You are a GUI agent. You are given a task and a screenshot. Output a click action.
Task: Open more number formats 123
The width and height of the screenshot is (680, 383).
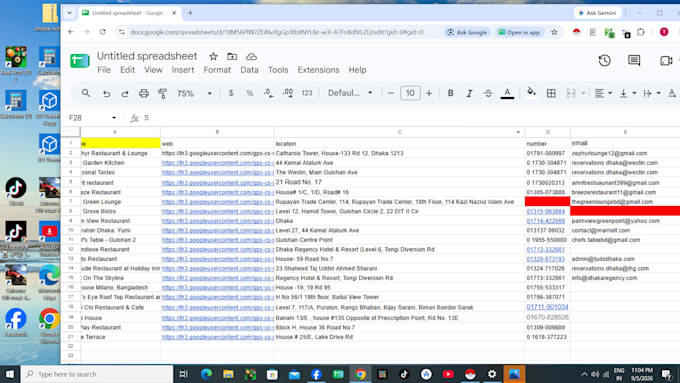[307, 93]
